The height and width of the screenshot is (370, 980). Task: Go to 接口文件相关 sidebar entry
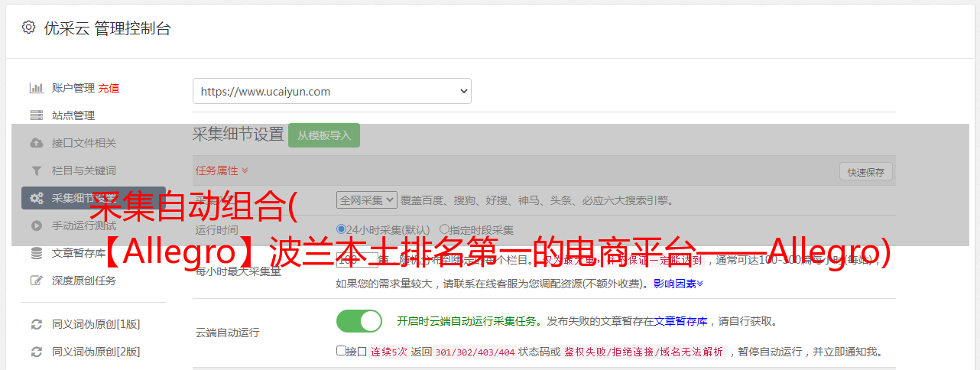click(x=84, y=143)
